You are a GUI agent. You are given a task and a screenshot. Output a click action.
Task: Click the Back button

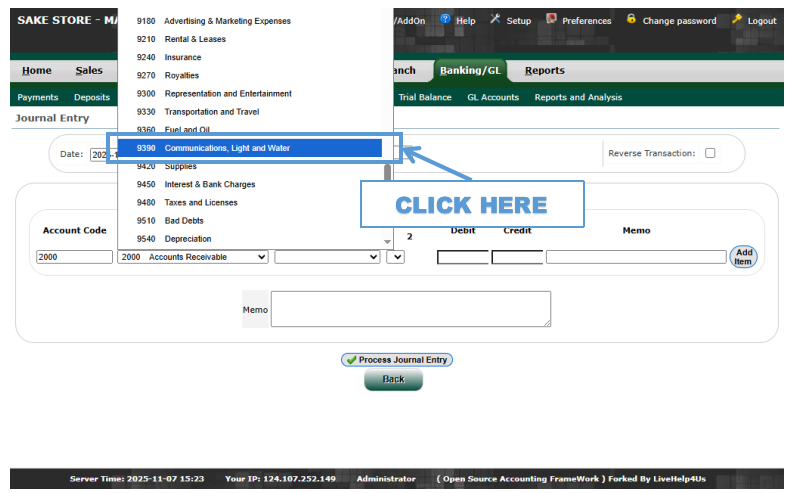point(393,380)
